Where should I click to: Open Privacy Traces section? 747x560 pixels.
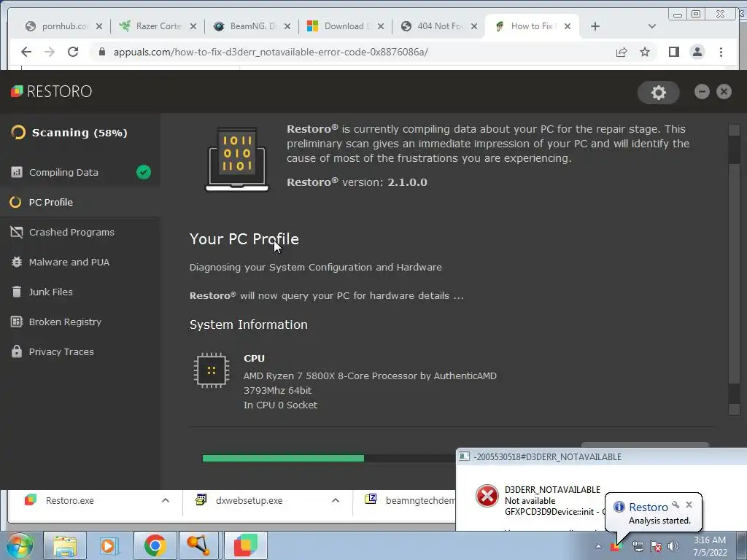[80, 352]
